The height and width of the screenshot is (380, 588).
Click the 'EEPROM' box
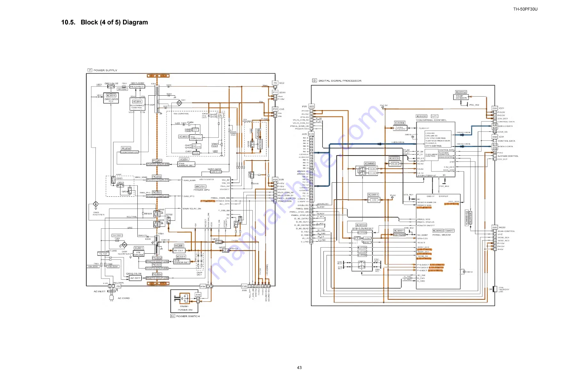pos(399,235)
